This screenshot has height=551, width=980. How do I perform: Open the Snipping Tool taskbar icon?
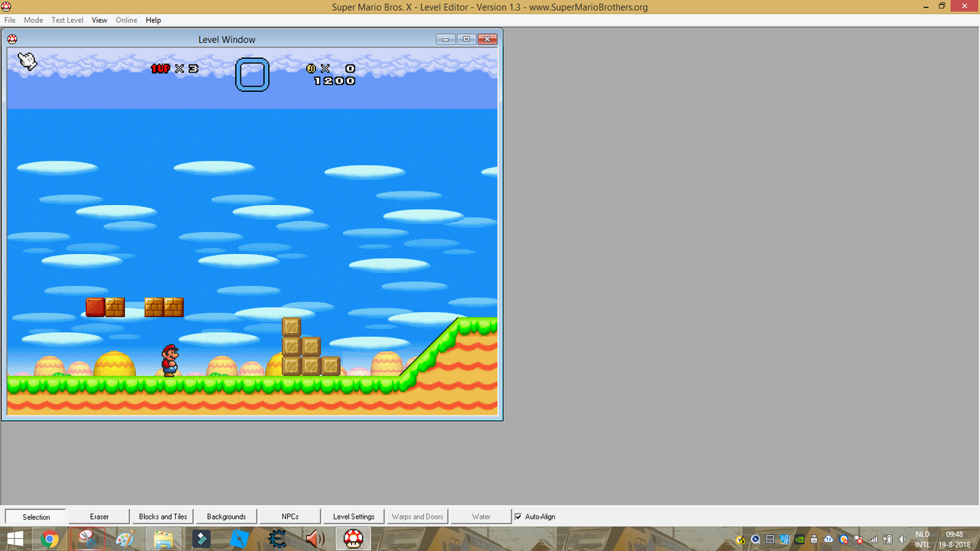click(x=87, y=540)
